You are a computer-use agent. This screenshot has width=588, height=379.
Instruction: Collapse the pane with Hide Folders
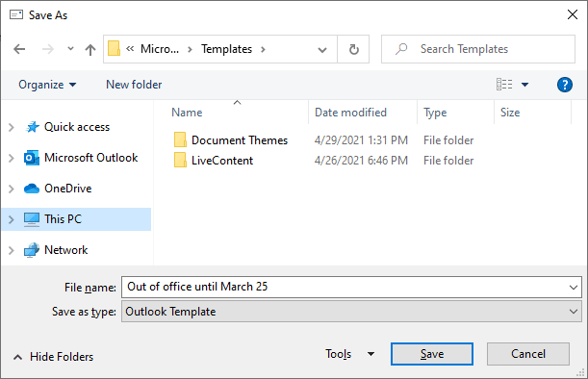coord(53,357)
